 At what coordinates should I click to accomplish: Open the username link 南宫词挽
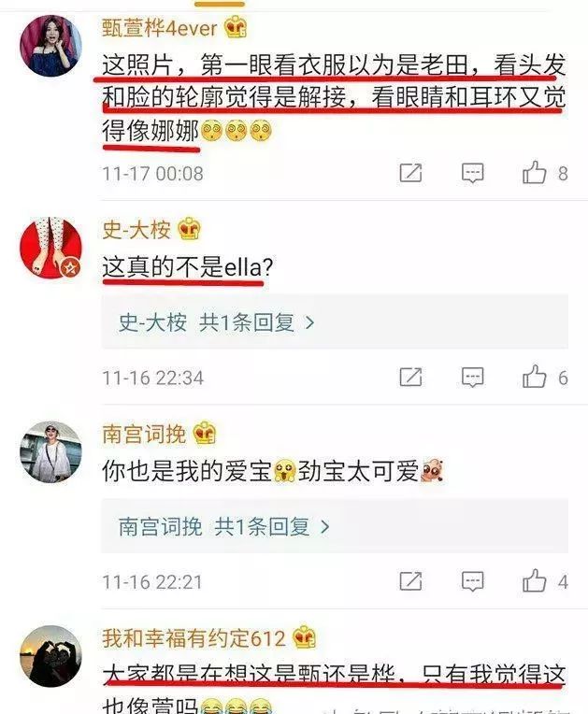(x=144, y=434)
